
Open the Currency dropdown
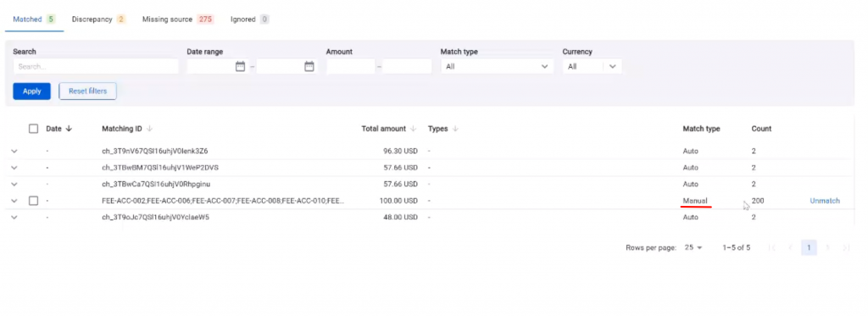[592, 66]
